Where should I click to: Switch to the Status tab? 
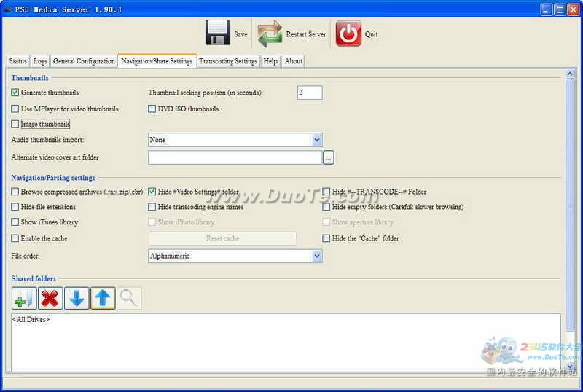(17, 61)
